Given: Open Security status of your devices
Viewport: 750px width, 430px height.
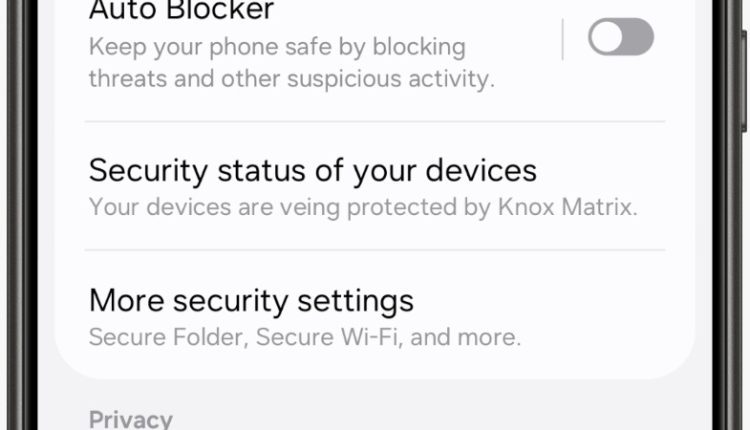Looking at the screenshot, I should (312, 170).
